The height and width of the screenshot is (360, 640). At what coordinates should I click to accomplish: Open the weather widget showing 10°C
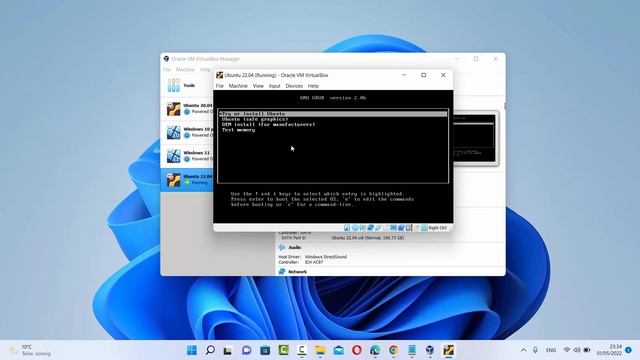point(31,350)
